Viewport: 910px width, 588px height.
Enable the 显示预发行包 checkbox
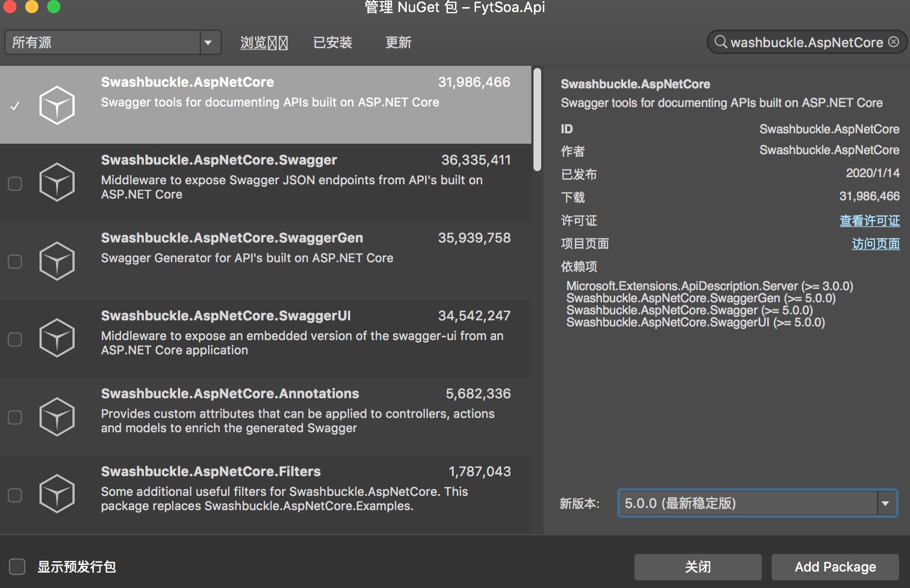[17, 567]
